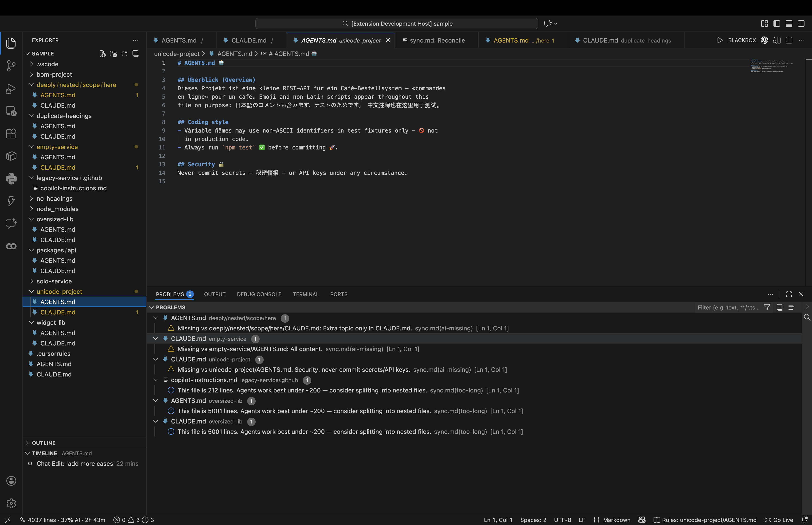
Task: Toggle secondary side bar visibility
Action: coord(801,23)
